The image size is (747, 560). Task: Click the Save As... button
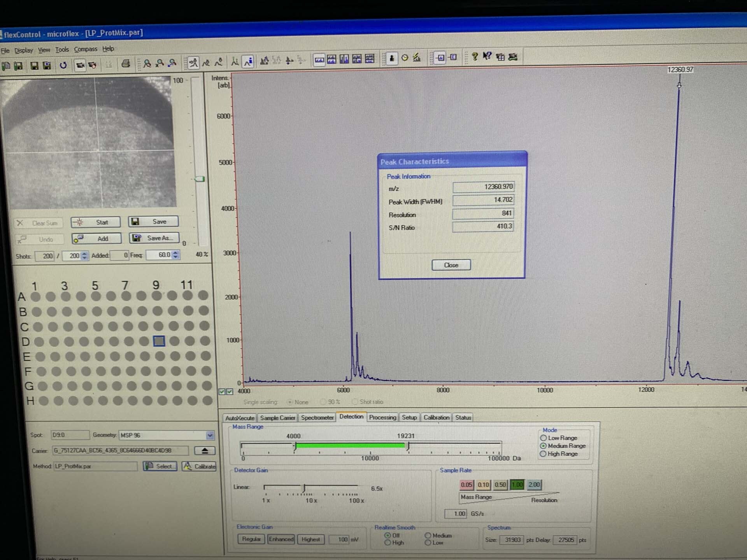tap(154, 238)
